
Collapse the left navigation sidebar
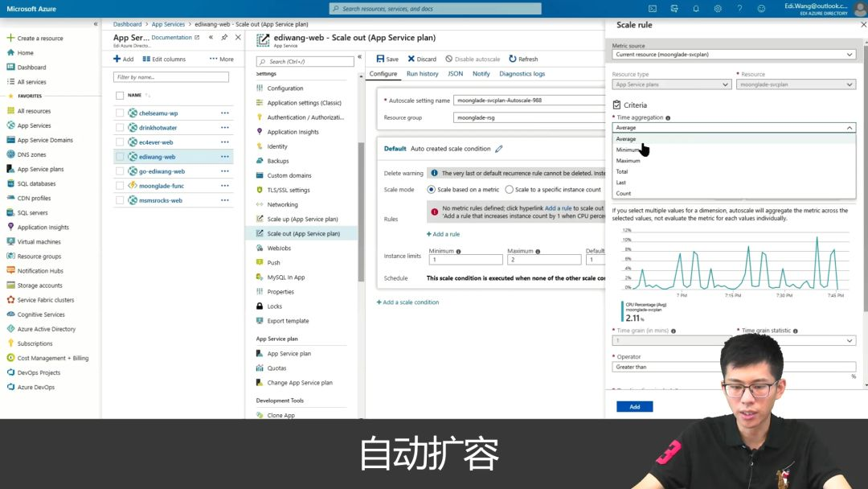pos(96,24)
